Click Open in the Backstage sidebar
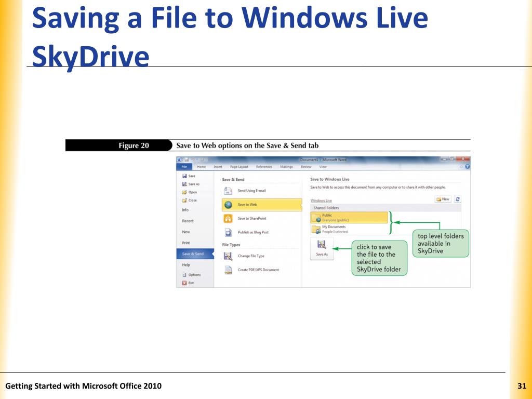This screenshot has width=532, height=399. (189, 192)
